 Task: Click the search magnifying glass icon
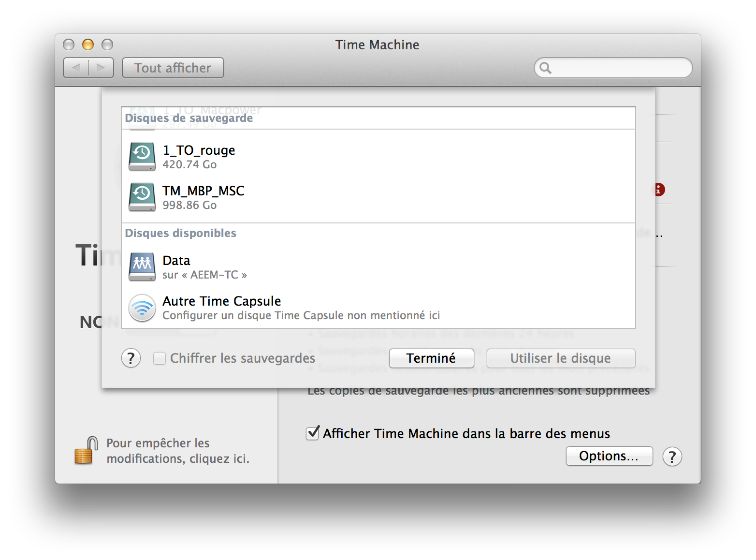click(x=545, y=68)
